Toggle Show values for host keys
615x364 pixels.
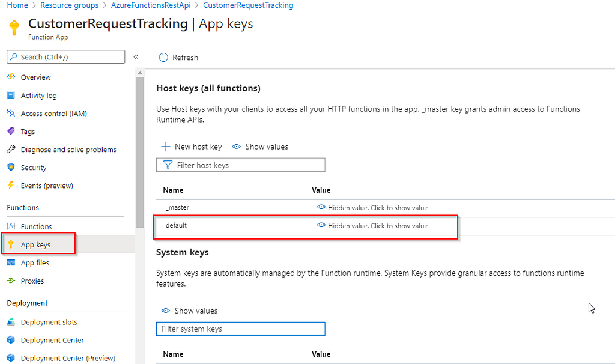pos(260,147)
